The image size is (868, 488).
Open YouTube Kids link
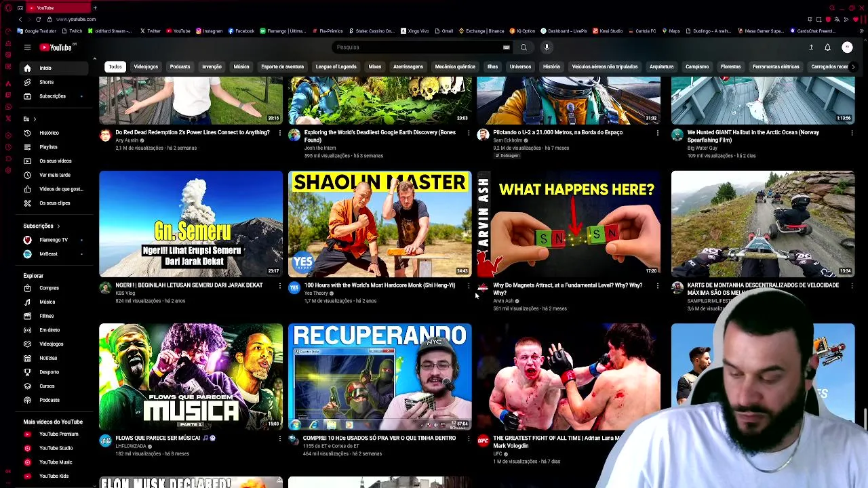tap(54, 476)
